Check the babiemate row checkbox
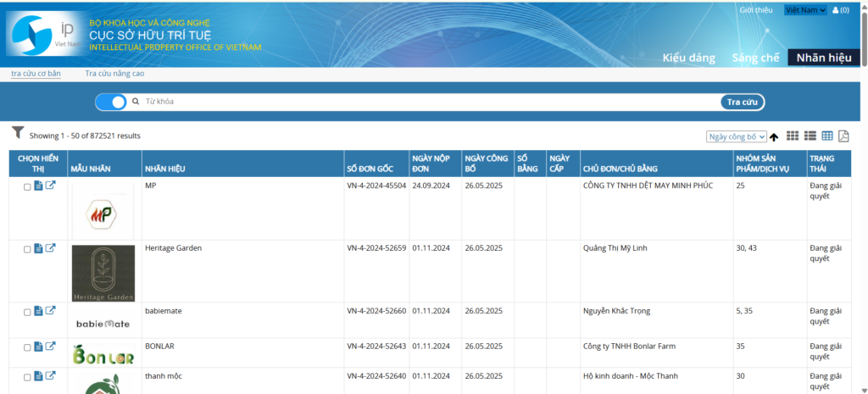Viewport: 868px width, 394px height. 27,312
